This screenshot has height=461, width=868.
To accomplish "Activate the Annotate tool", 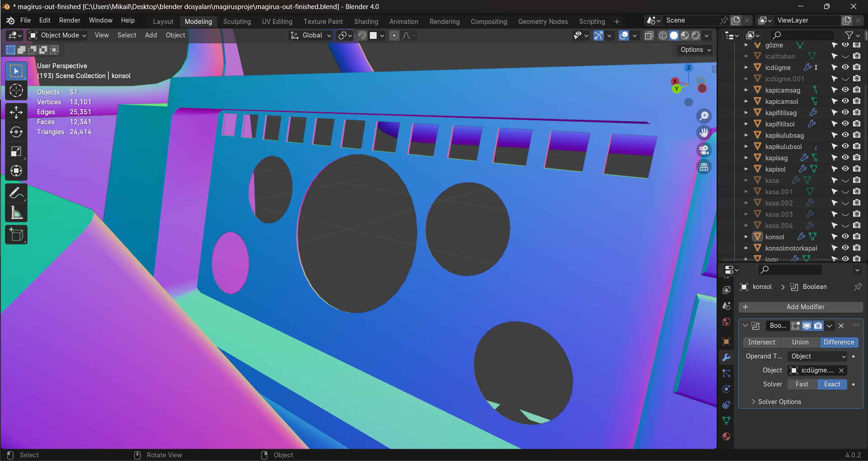I will click(16, 193).
